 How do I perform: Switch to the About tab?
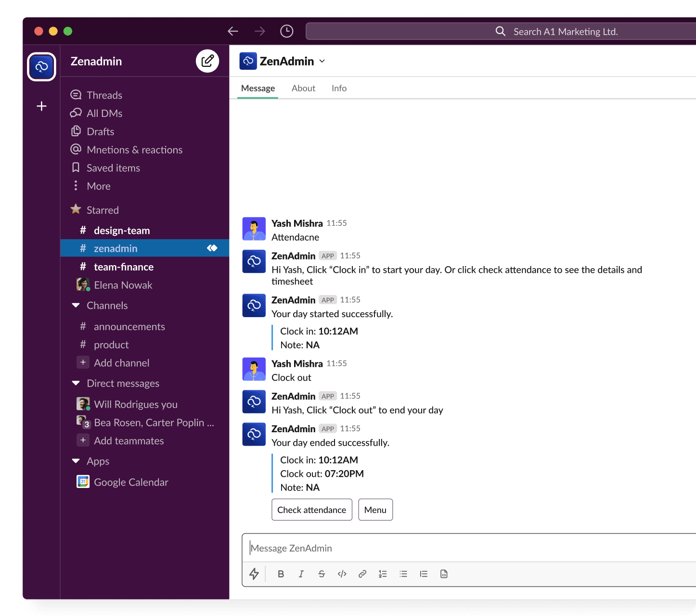(x=303, y=88)
